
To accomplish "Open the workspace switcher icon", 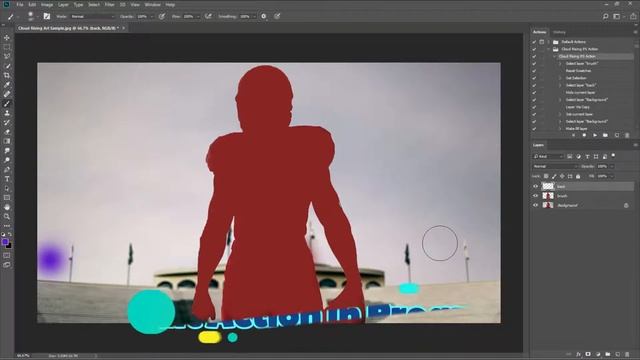I will [618, 16].
